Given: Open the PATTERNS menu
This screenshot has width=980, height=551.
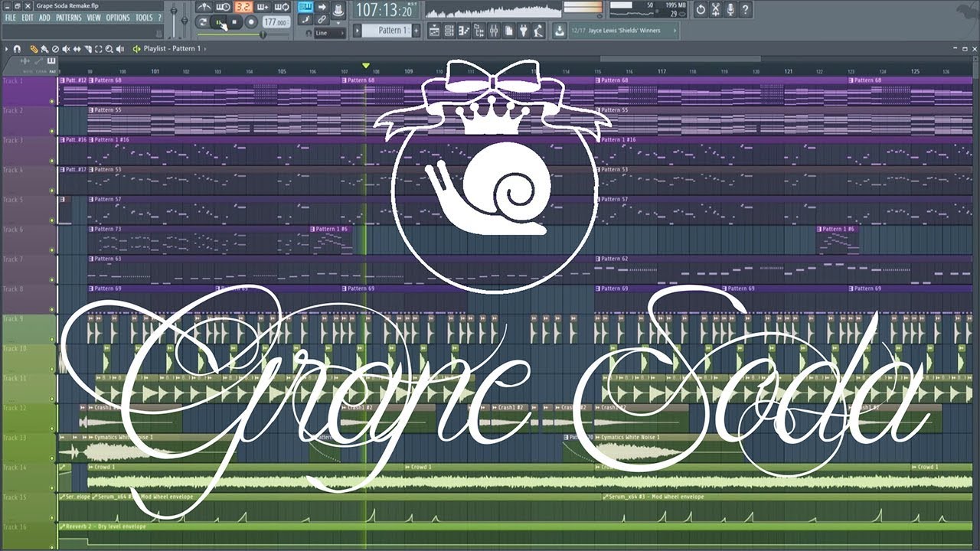Looking at the screenshot, I should (68, 18).
